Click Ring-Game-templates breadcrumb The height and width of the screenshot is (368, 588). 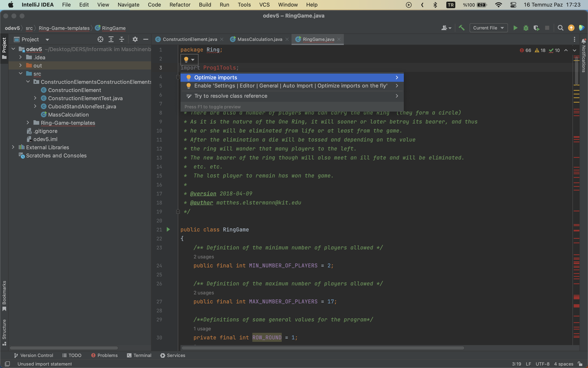point(64,28)
